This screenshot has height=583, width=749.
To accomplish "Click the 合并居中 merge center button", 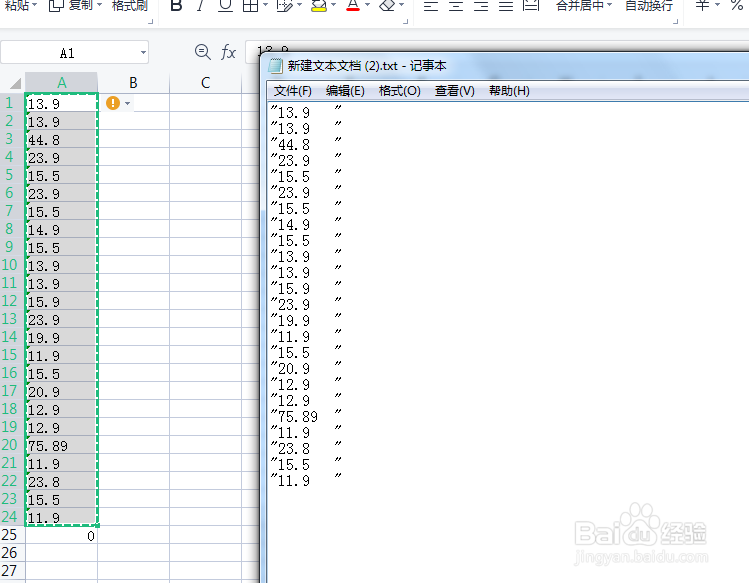I will point(580,6).
